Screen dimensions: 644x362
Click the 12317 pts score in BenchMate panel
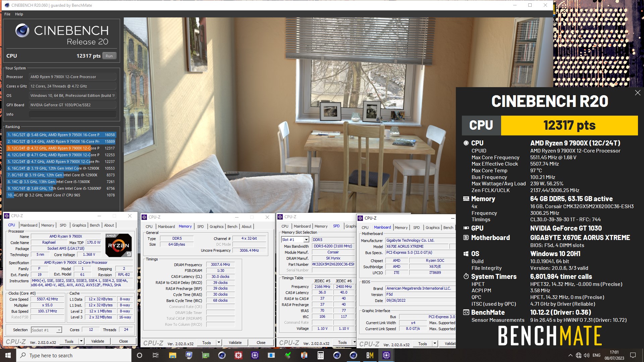point(569,125)
